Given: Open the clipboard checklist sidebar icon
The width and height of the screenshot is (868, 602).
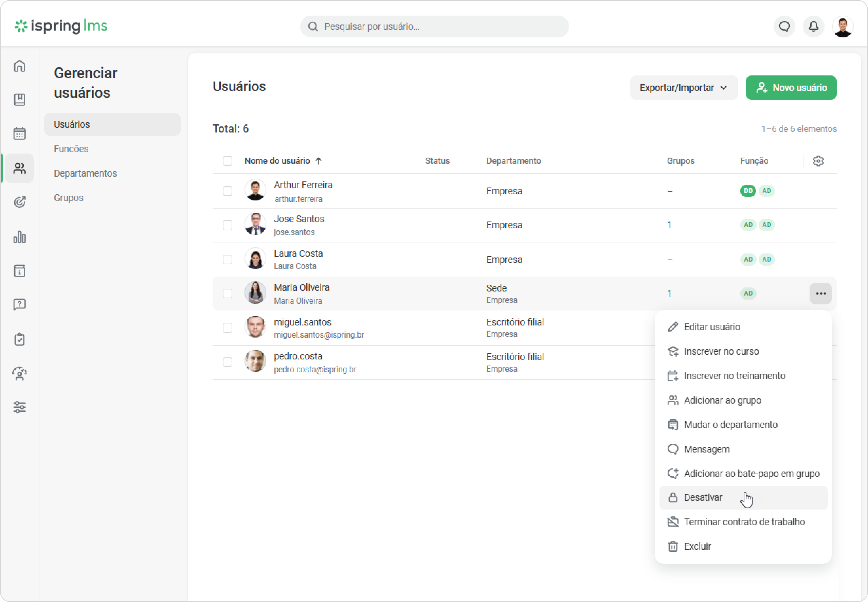Looking at the screenshot, I should pyautogui.click(x=20, y=339).
